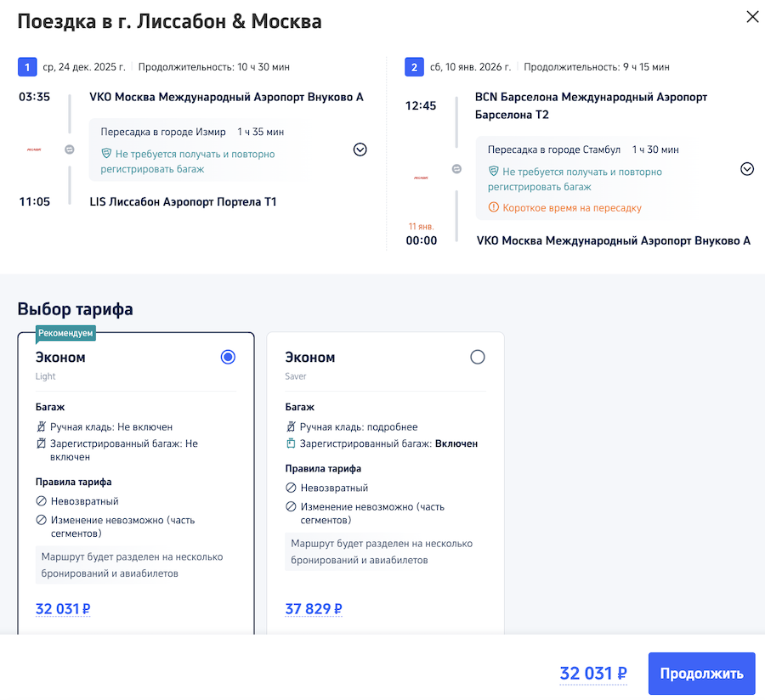Click segment number 2 badge
Image resolution: width=765 pixels, height=700 pixels.
[x=414, y=67]
